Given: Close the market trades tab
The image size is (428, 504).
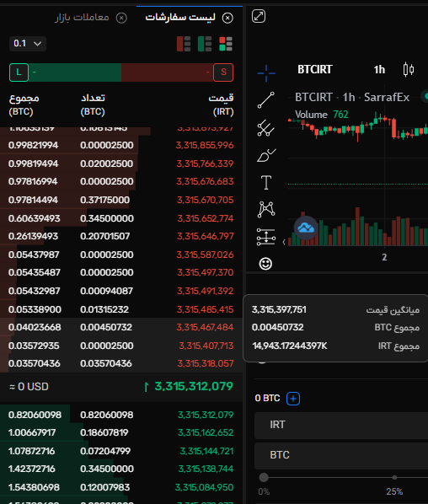Looking at the screenshot, I should click(121, 18).
